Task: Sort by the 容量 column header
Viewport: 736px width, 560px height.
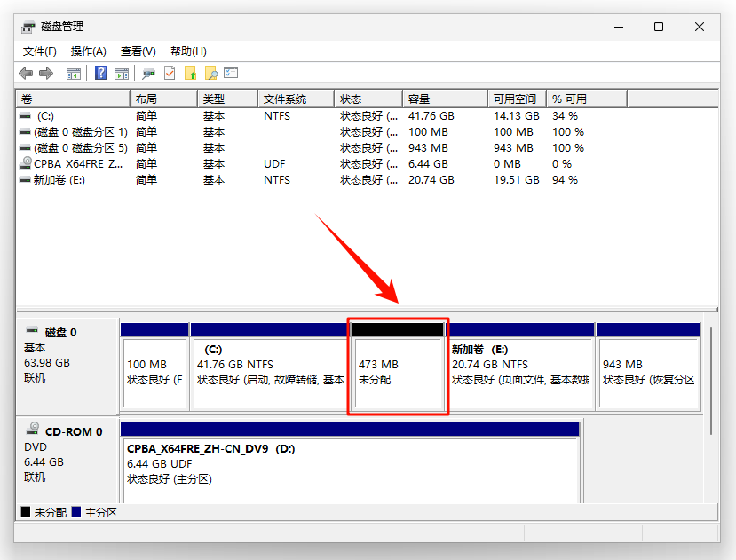Action: (x=445, y=99)
